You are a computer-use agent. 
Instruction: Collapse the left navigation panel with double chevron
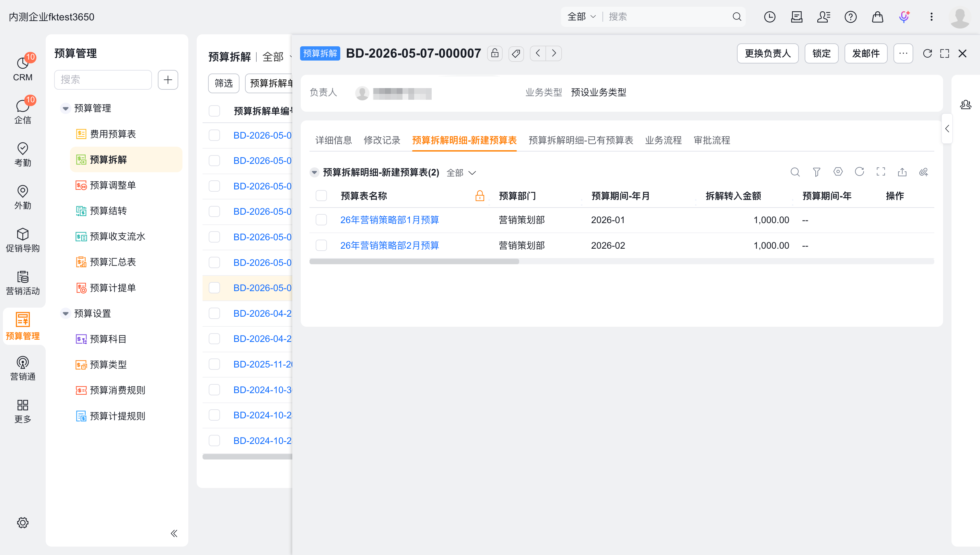[x=174, y=533]
